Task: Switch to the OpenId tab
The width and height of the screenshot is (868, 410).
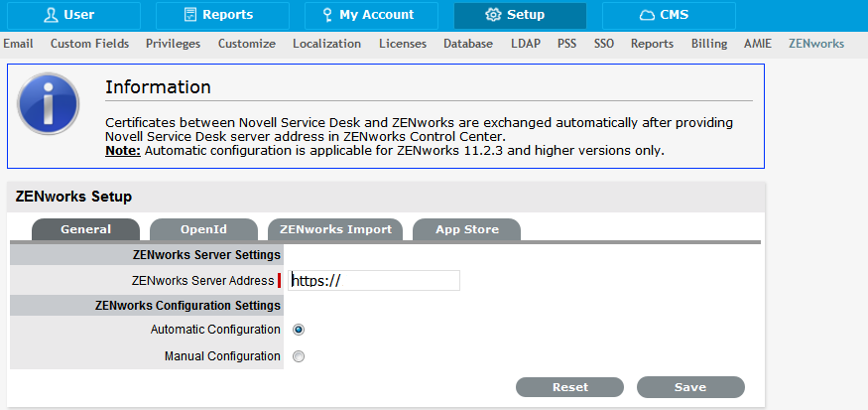Action: [203, 229]
